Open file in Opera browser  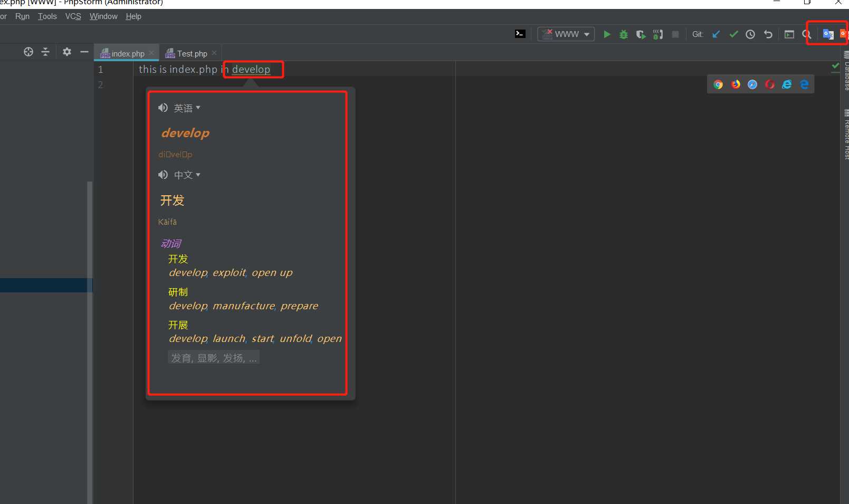(770, 84)
